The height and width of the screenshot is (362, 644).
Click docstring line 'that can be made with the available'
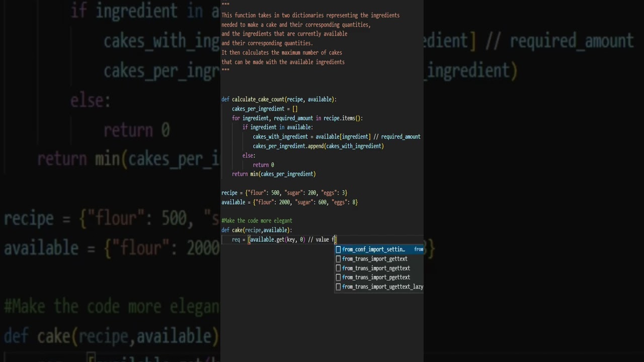[283, 62]
